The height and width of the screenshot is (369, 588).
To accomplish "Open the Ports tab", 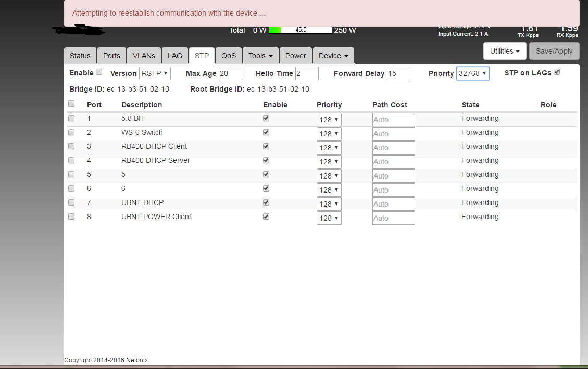I will point(111,56).
